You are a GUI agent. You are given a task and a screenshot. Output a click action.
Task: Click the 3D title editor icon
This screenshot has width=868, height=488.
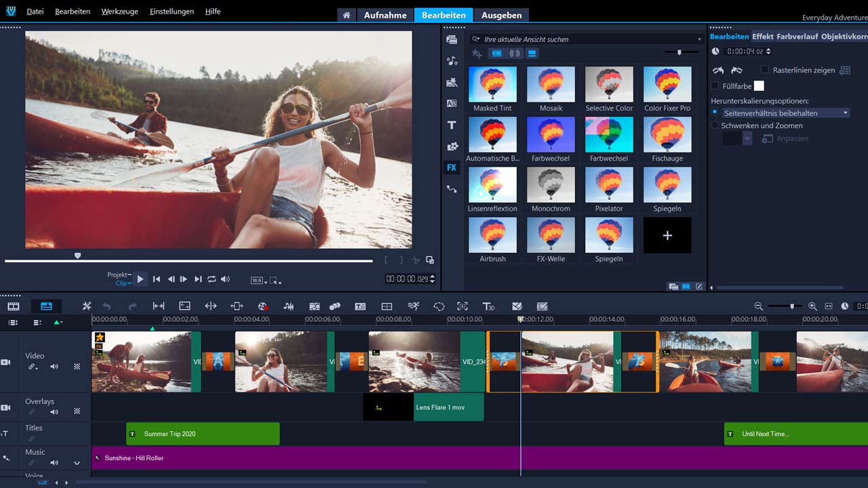click(x=488, y=306)
